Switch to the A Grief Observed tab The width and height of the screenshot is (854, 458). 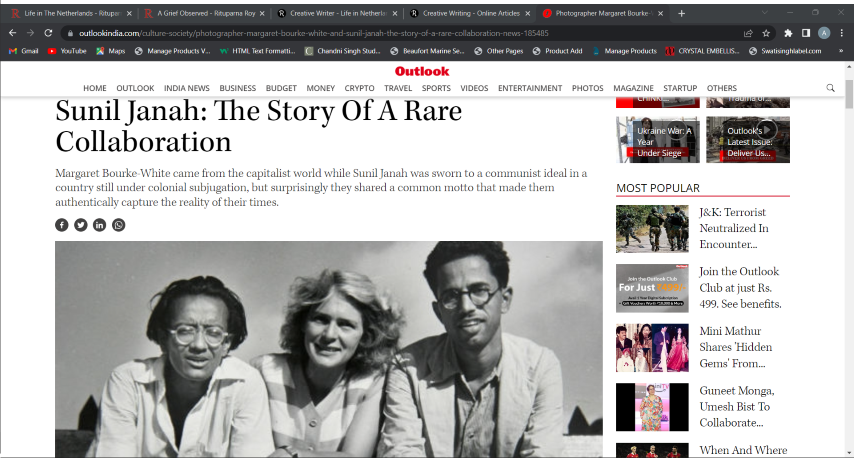[202, 14]
